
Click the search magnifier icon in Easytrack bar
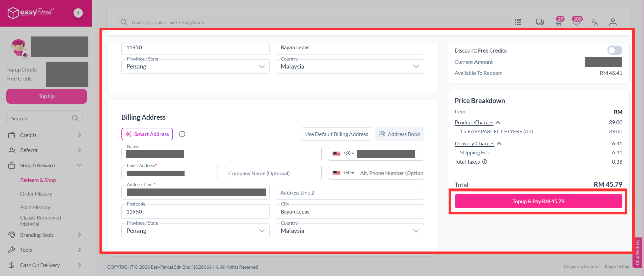[124, 22]
